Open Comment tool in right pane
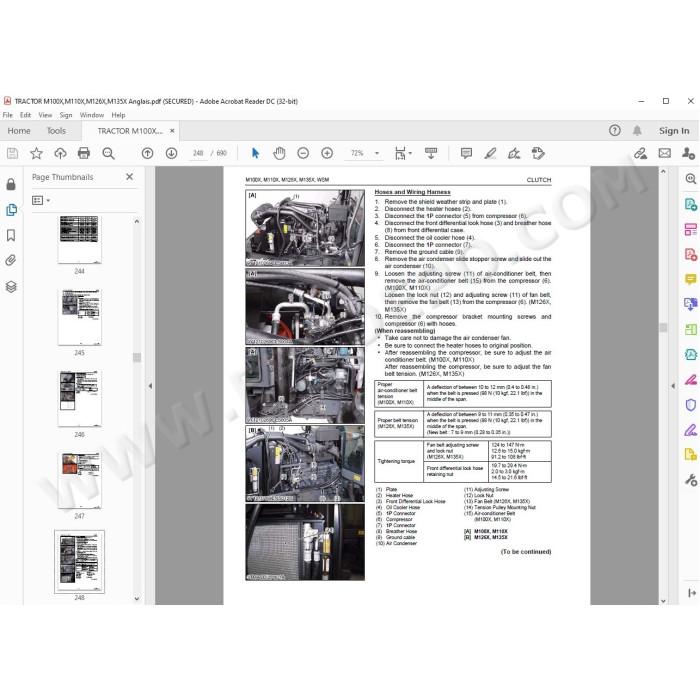Image resolution: width=700 pixels, height=700 pixels. pos(691,279)
